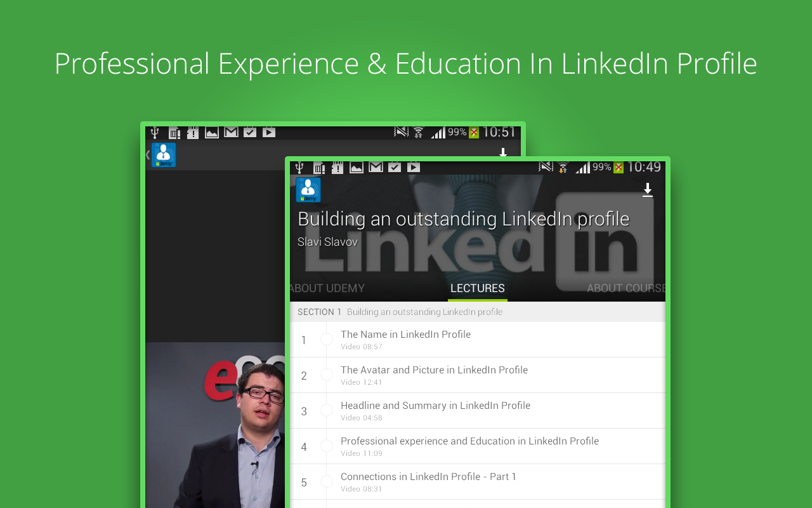The width and height of the screenshot is (812, 508).
Task: Tap the progress circle of lecture 3
Action: coord(327,411)
